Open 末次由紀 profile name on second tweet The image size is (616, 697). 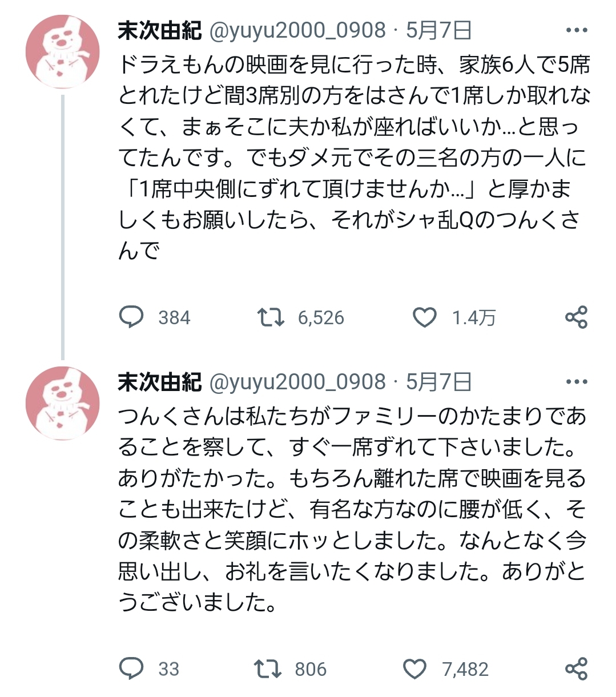tap(160, 382)
